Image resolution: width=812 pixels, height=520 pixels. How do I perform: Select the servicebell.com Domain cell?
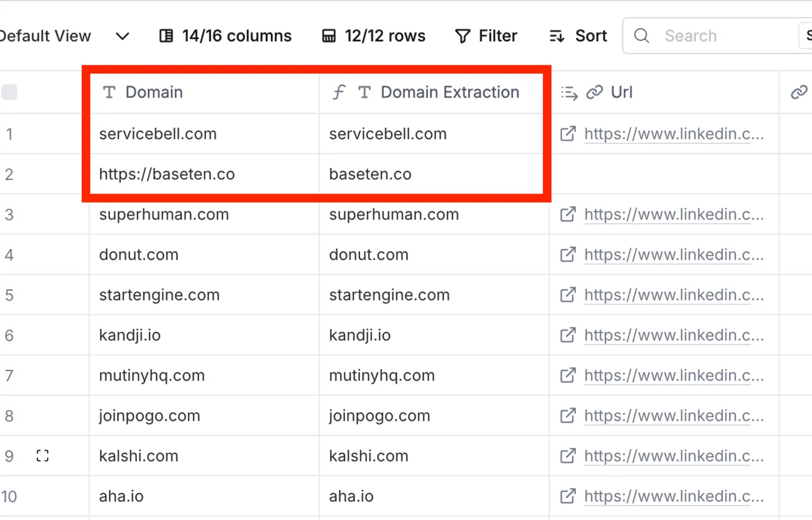click(204, 134)
